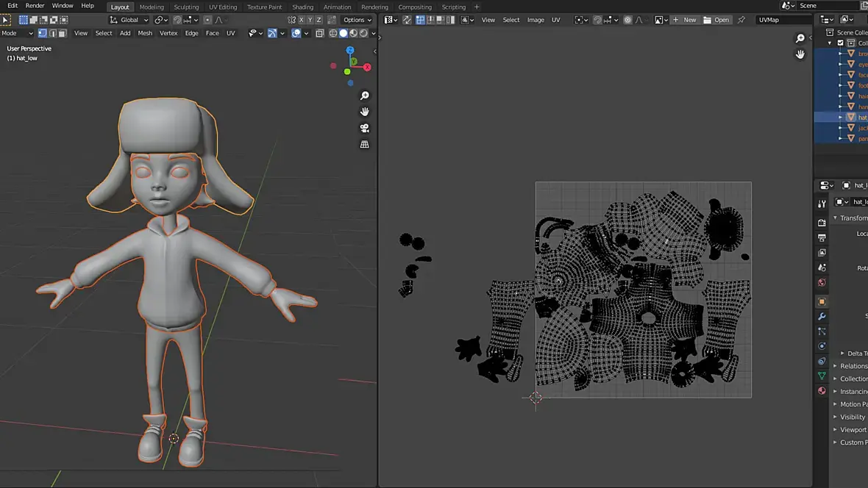This screenshot has height=488, width=868.
Task: Toggle camera view in 3D viewport
Action: [364, 128]
